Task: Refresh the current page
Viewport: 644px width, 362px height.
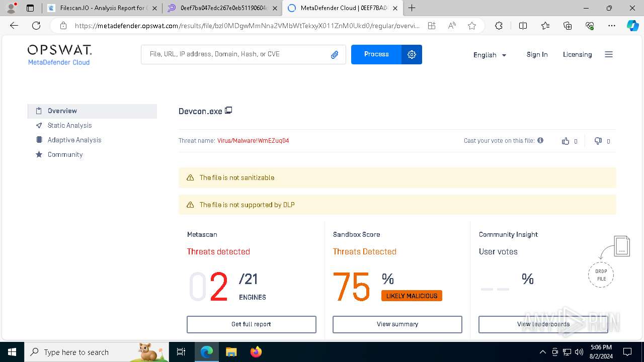Action: point(36,26)
